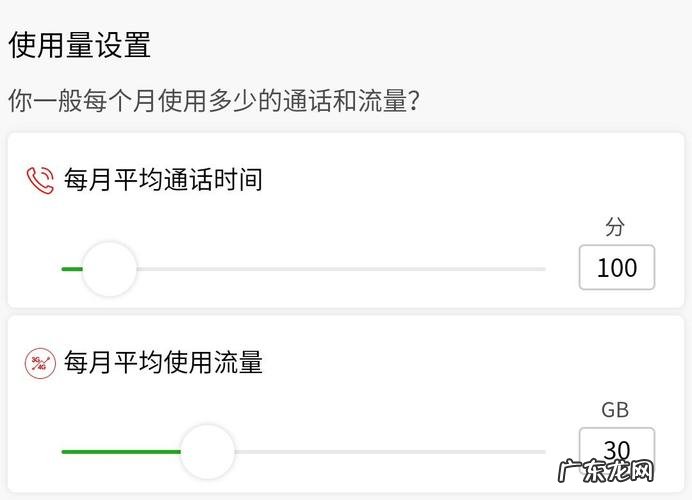
Task: Click the 使用量设置 heading
Action: (x=80, y=45)
